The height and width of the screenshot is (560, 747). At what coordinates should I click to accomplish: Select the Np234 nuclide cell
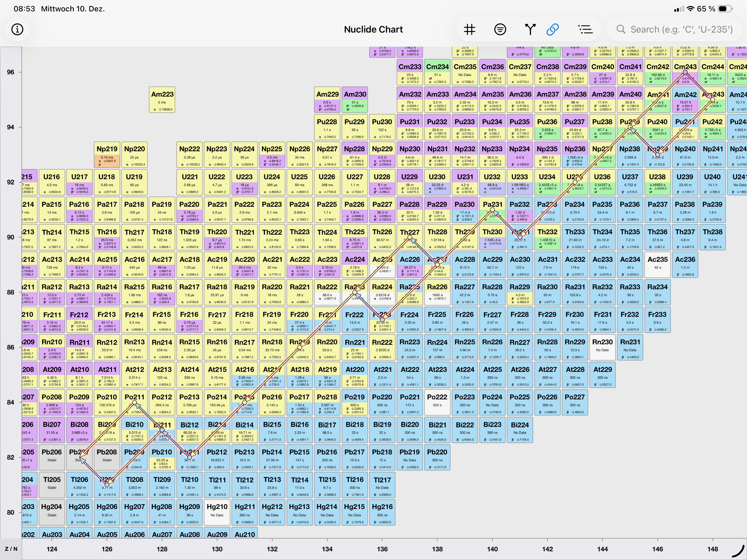[520, 155]
